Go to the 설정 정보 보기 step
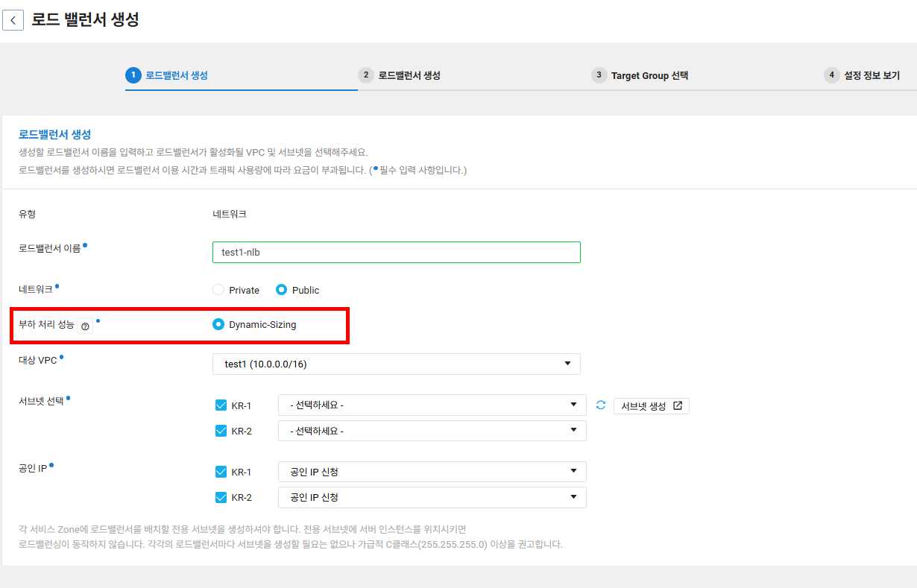 (872, 75)
